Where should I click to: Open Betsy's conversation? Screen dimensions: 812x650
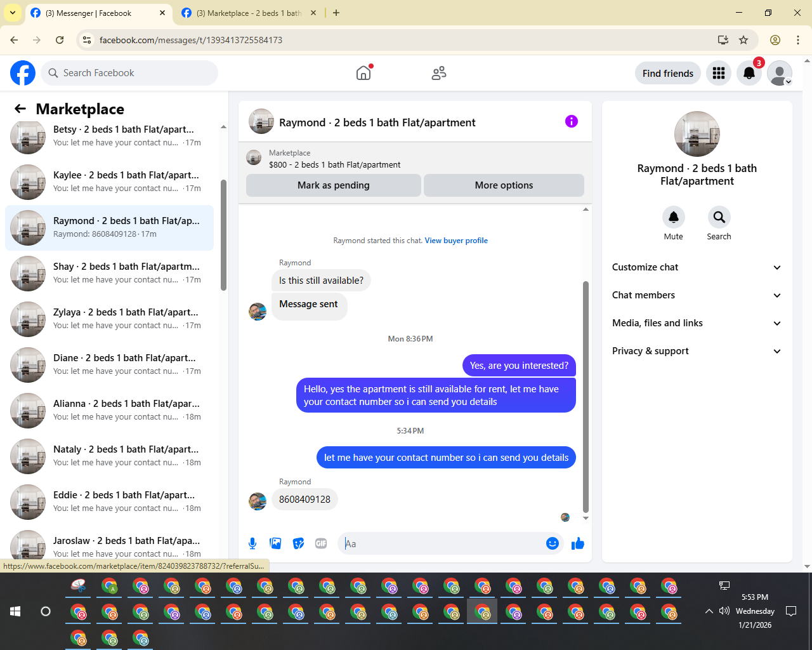point(109,136)
